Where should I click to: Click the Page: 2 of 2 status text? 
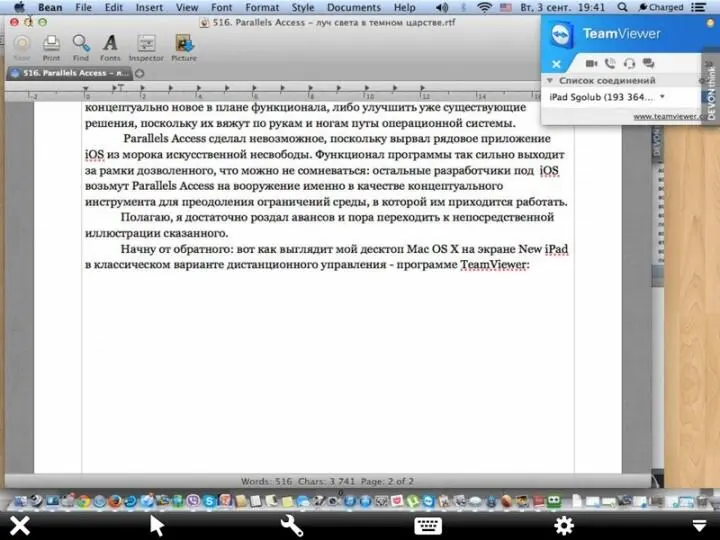387,481
